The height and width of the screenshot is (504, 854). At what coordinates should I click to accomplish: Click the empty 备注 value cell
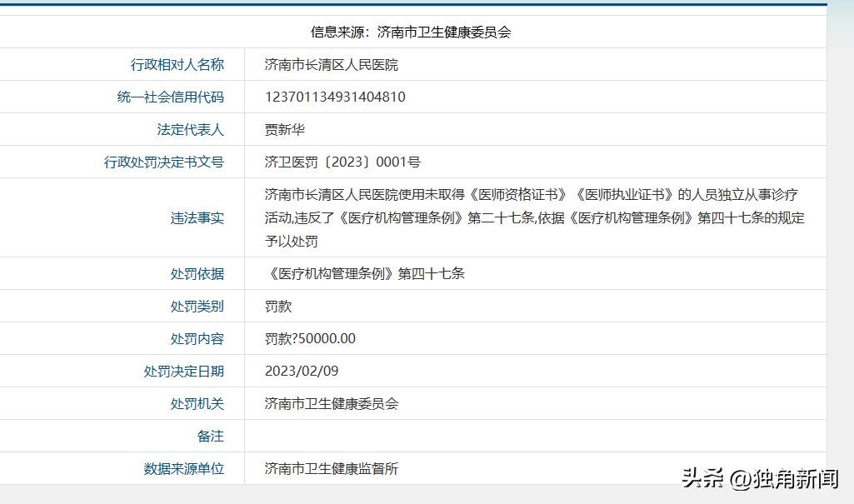[x=533, y=436]
